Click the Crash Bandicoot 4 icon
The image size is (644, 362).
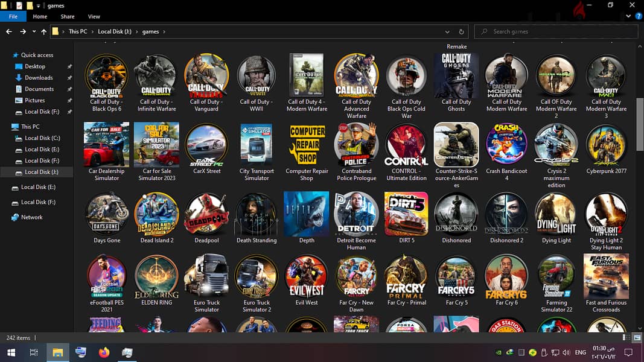pos(506,144)
